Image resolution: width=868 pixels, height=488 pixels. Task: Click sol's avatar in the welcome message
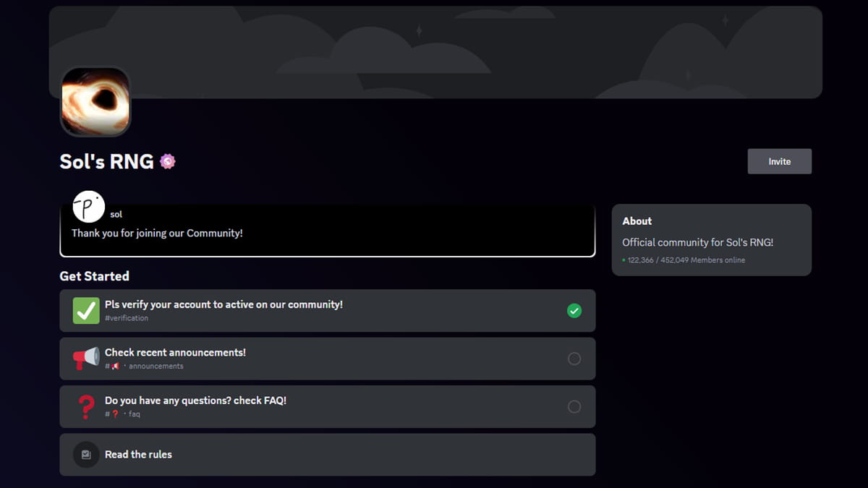point(88,206)
